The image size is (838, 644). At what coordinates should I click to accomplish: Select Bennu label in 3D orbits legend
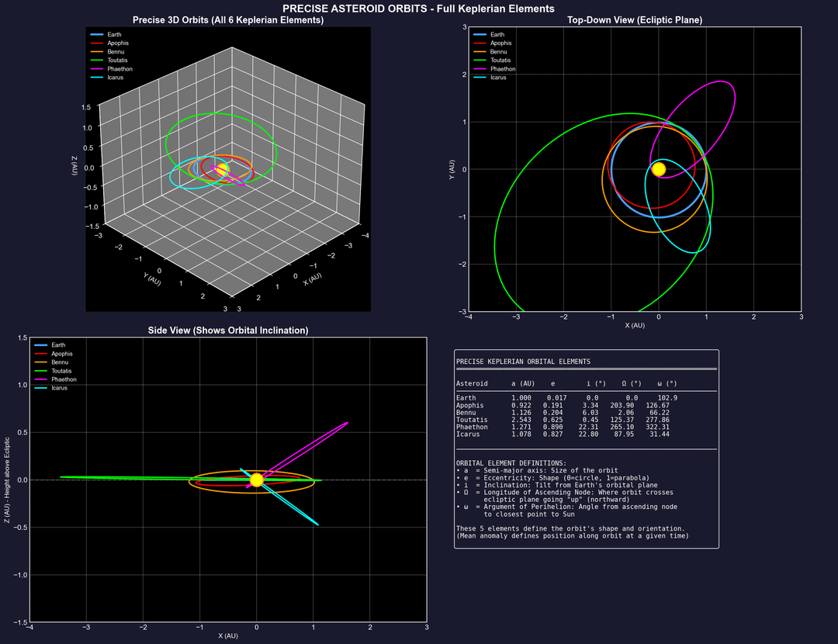tap(116, 52)
